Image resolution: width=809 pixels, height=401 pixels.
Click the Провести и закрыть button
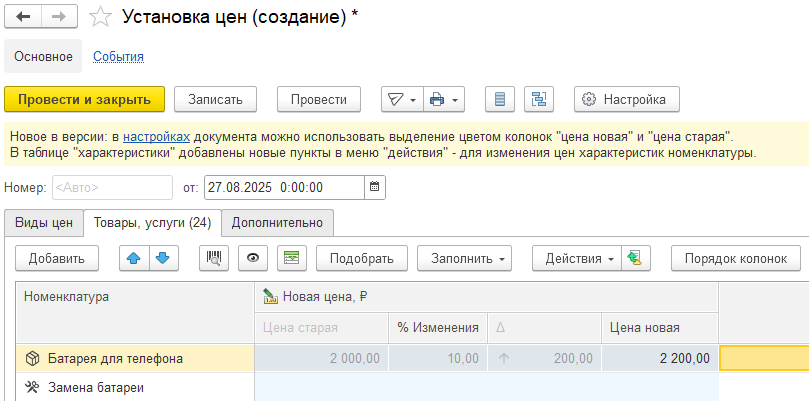(84, 99)
